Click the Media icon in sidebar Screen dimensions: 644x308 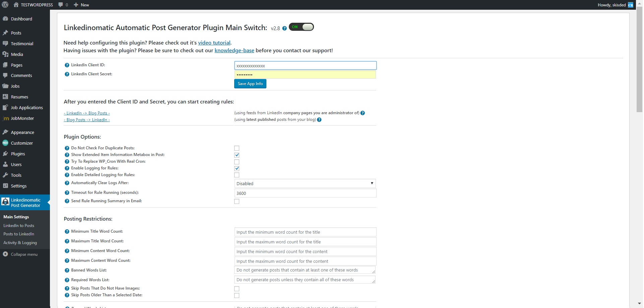coord(5,54)
